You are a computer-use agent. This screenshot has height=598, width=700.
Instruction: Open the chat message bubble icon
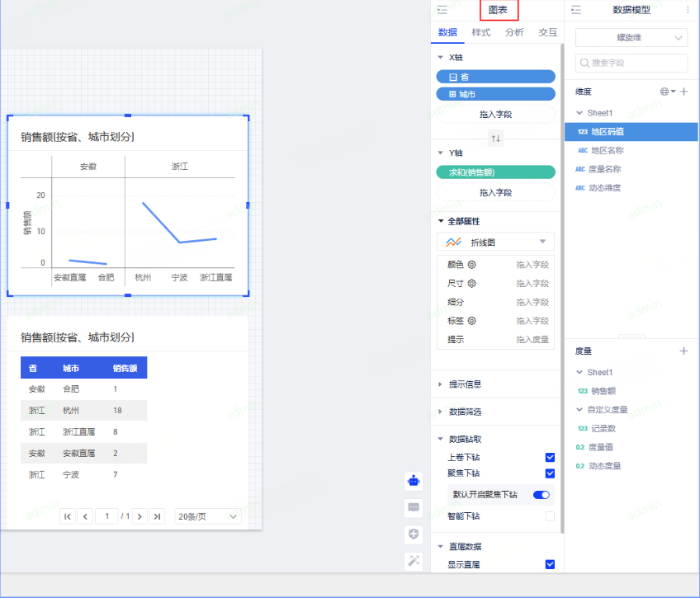(414, 507)
